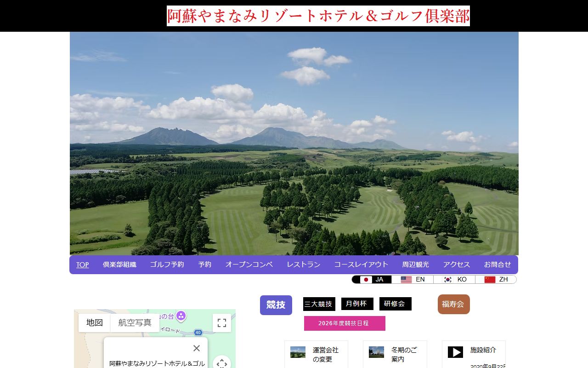Close the map info window
Image resolution: width=588 pixels, height=368 pixels.
click(197, 348)
